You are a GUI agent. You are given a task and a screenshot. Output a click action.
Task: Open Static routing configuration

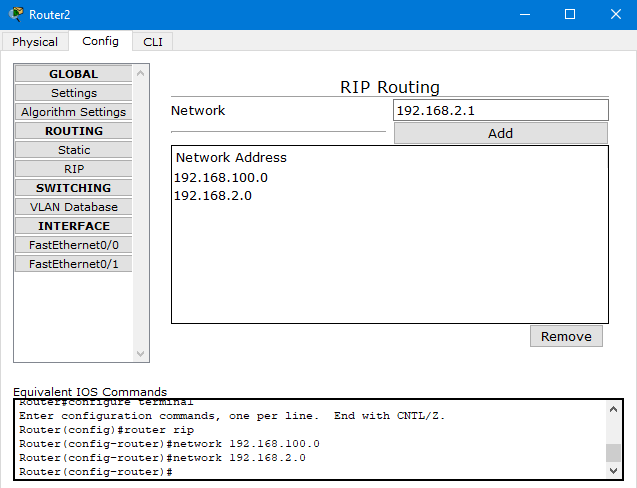pyautogui.click(x=74, y=150)
